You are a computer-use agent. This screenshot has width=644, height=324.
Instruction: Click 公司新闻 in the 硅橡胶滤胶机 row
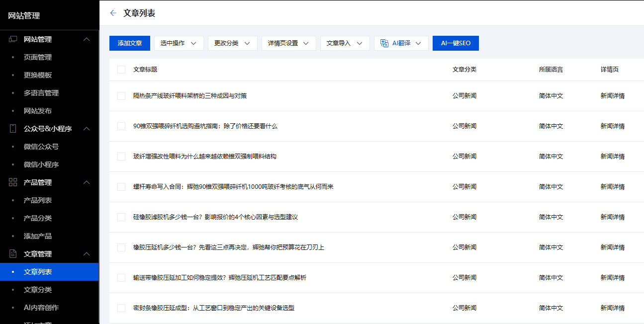464,217
